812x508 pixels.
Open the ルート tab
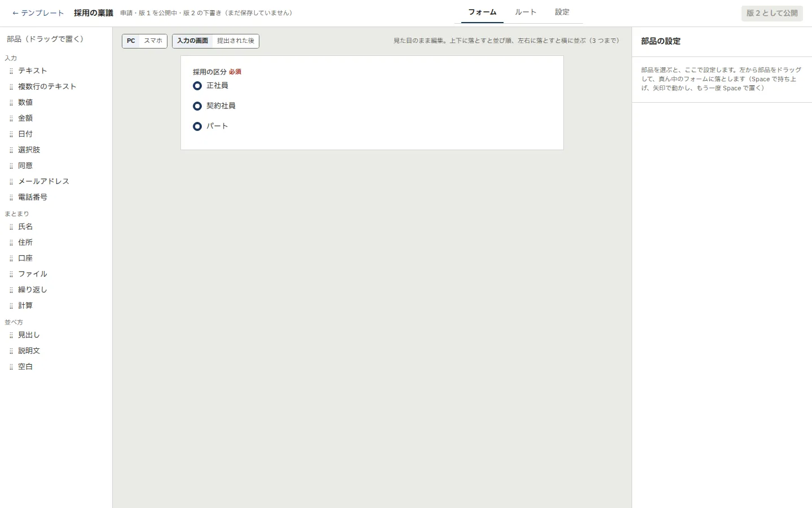[526, 12]
